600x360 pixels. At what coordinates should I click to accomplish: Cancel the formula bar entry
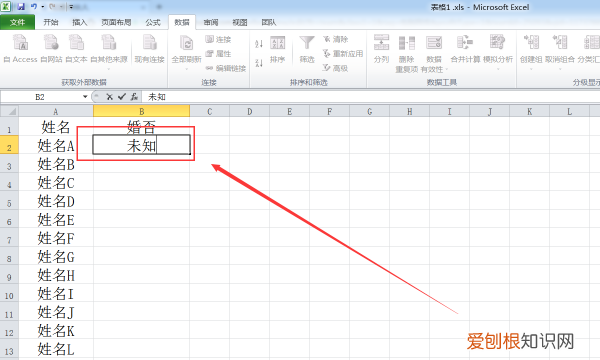pos(109,97)
